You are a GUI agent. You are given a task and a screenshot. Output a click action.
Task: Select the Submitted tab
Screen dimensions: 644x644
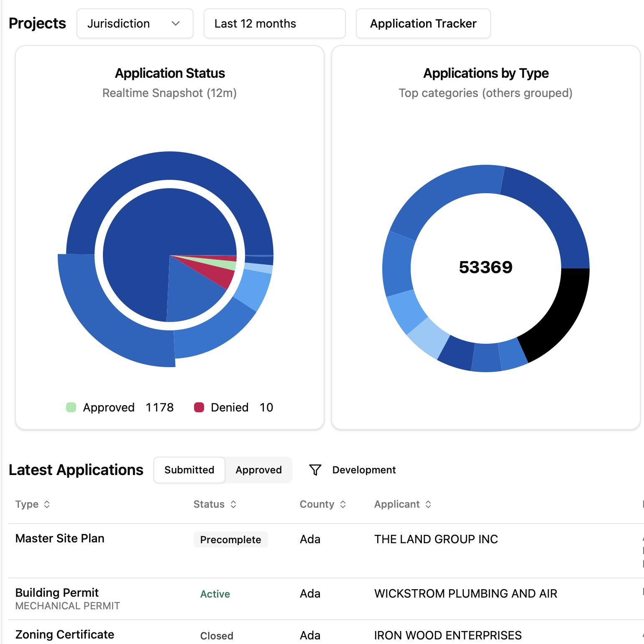tap(189, 470)
